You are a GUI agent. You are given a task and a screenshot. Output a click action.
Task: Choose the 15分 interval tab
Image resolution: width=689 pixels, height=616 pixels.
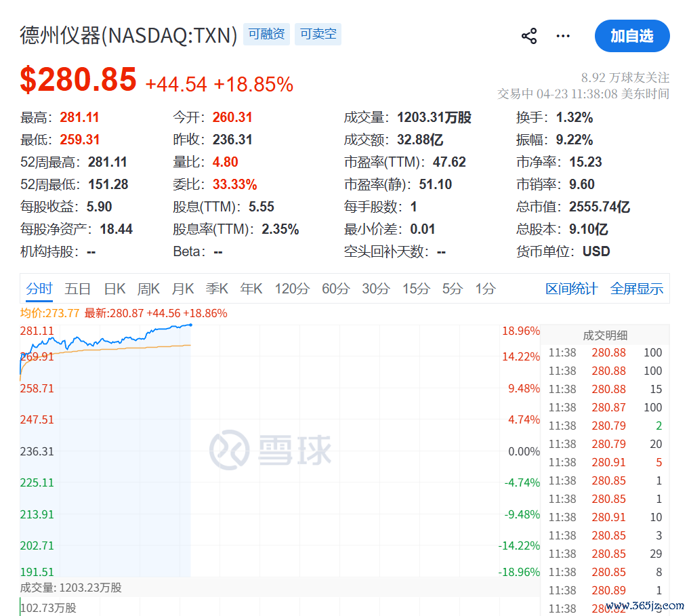coord(416,289)
